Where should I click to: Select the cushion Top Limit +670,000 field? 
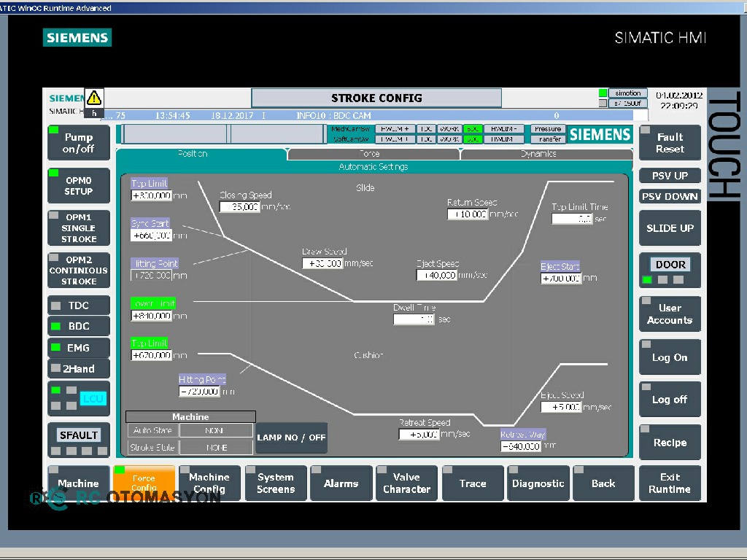click(151, 355)
